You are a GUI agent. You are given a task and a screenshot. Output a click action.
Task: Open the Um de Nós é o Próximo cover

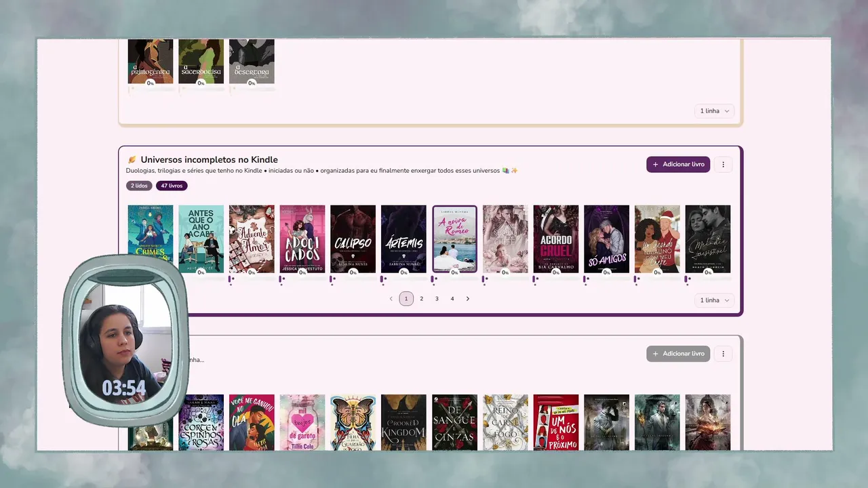[x=556, y=422]
